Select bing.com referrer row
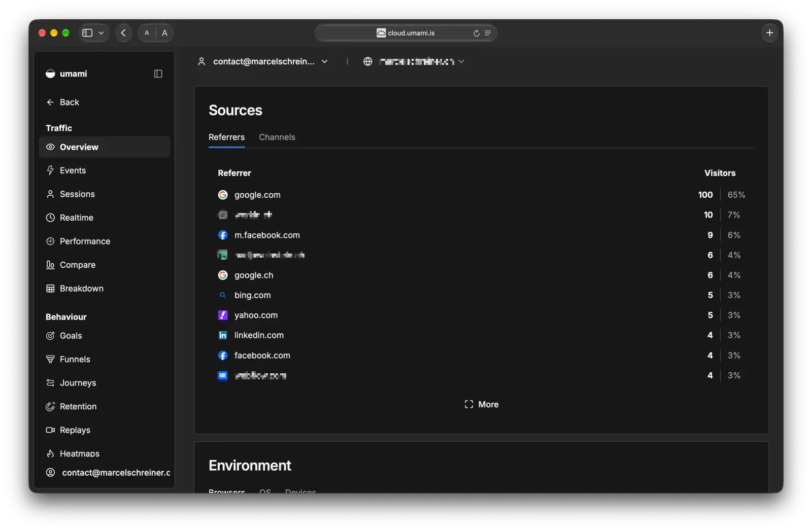Image resolution: width=812 pixels, height=531 pixels. (481, 295)
